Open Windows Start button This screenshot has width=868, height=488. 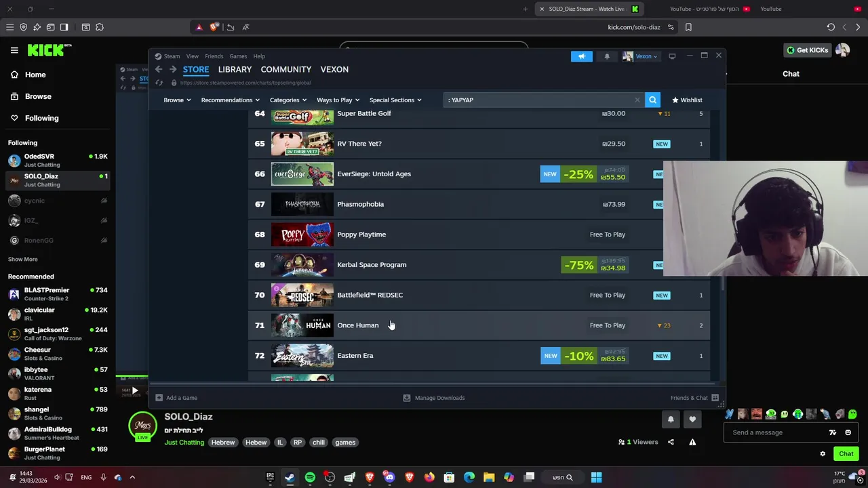(x=596, y=477)
